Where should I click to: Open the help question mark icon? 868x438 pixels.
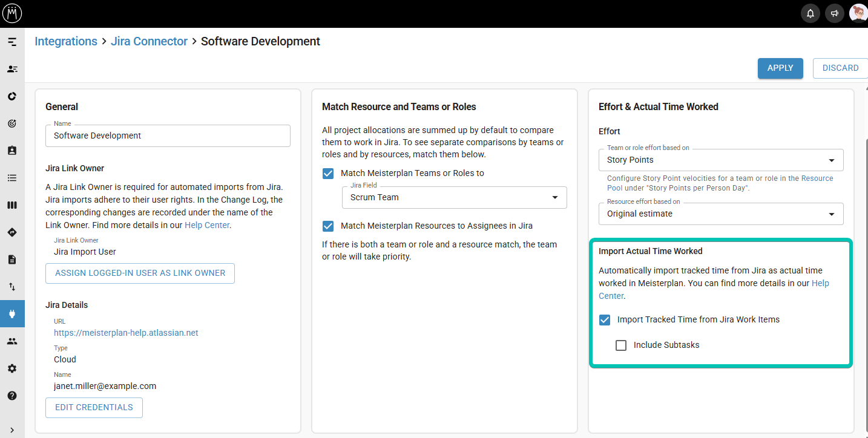(x=12, y=396)
